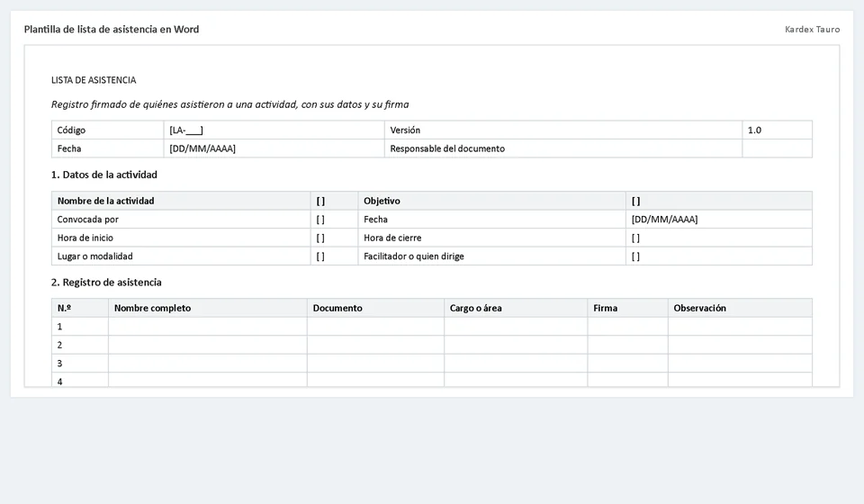The image size is (864, 504).
Task: Click the 'Versión' cell
Action: (x=563, y=130)
